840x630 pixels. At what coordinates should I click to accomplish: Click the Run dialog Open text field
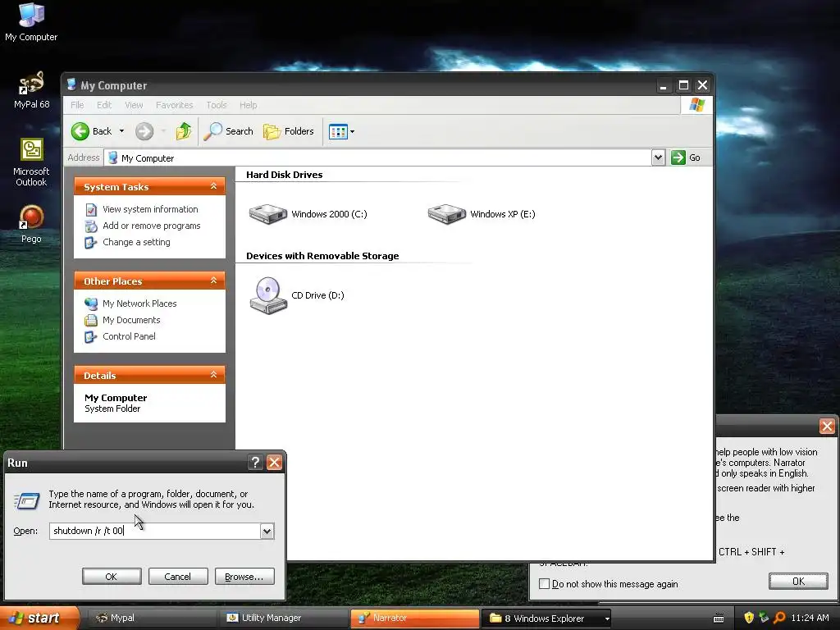[154, 531]
